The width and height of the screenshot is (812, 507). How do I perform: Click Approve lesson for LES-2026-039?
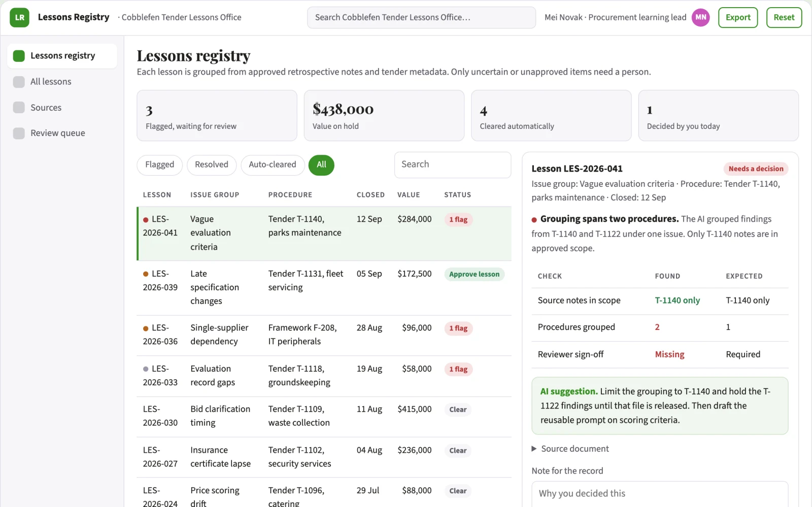pyautogui.click(x=474, y=274)
